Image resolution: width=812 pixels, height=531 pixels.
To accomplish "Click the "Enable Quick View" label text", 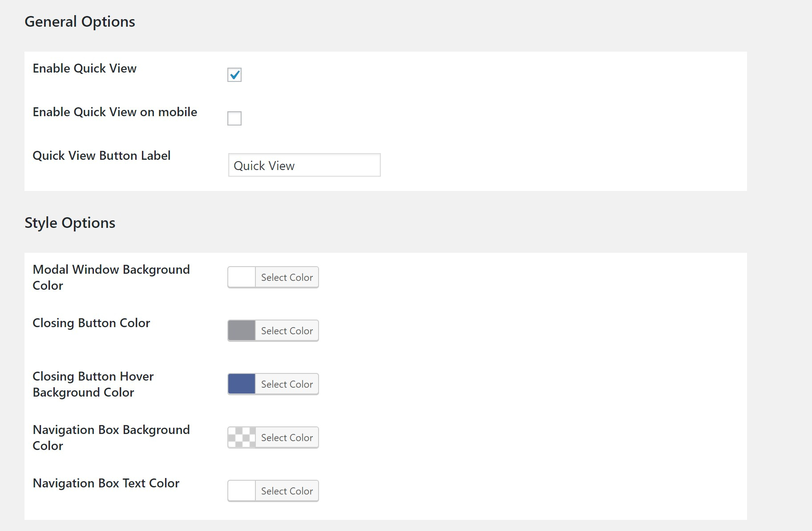I will pyautogui.click(x=85, y=69).
